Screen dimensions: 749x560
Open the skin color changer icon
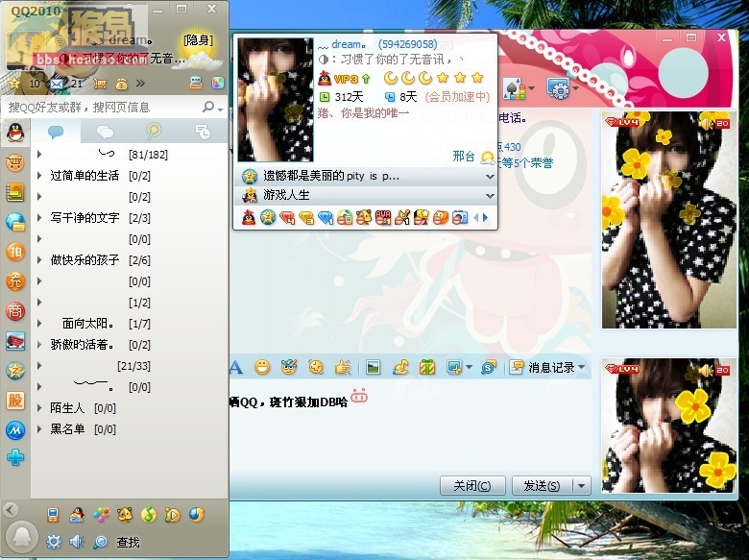(218, 84)
